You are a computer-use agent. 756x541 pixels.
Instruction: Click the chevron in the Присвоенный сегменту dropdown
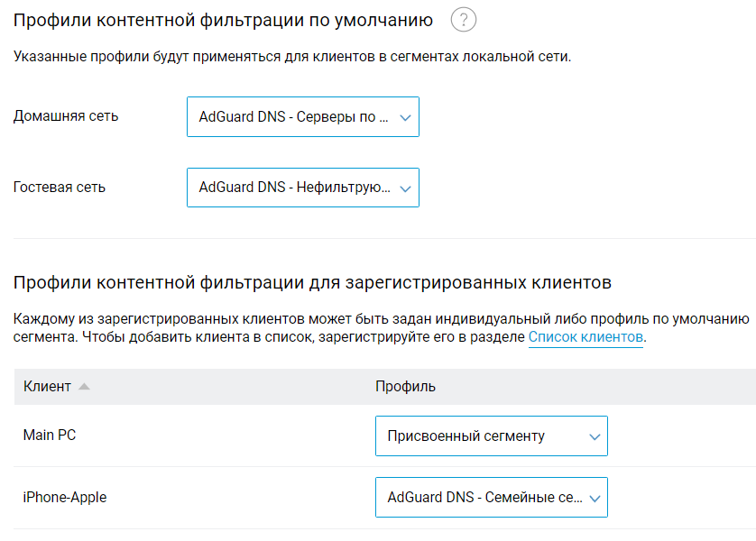point(594,437)
